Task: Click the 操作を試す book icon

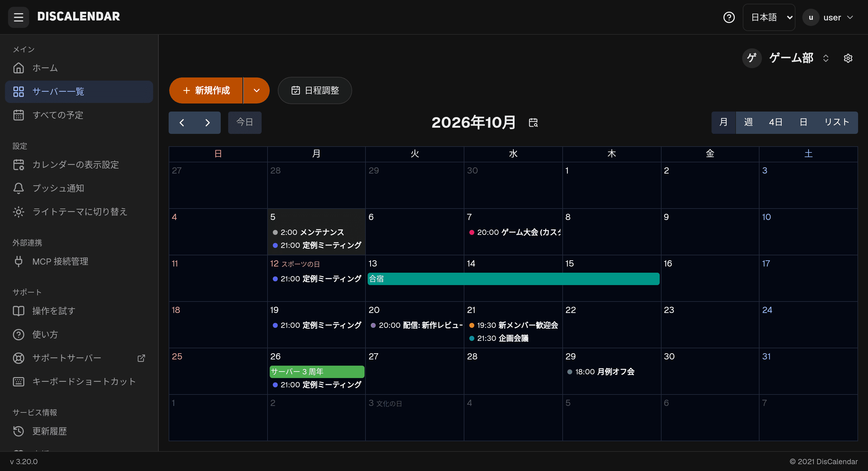Action: [19, 311]
